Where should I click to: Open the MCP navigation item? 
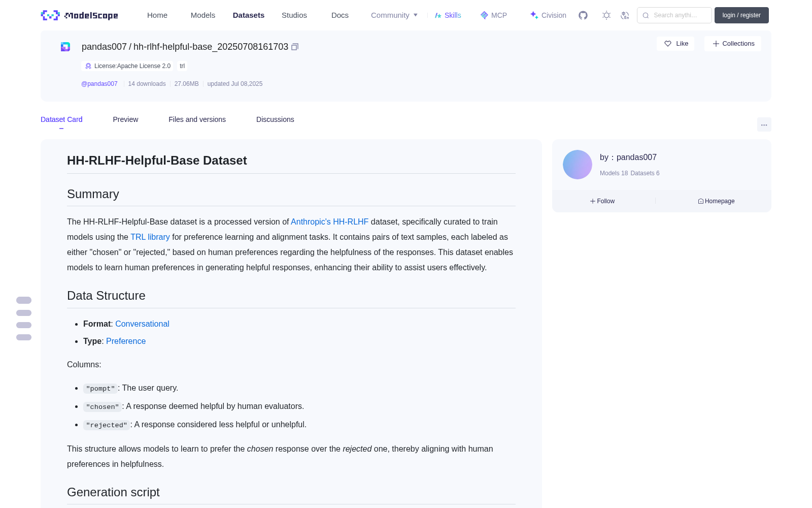494,15
